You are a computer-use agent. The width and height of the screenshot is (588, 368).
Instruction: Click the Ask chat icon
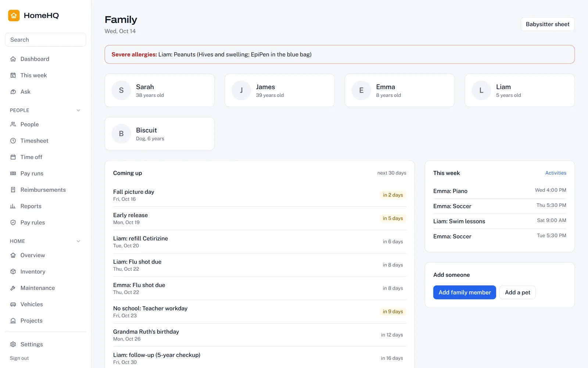(x=13, y=92)
